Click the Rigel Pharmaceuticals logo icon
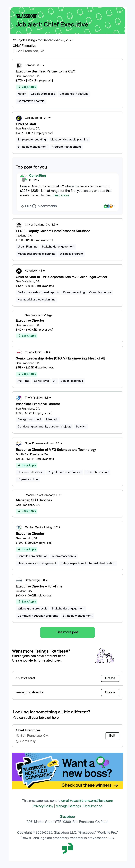This screenshot has height=868, width=135. click(x=19, y=443)
